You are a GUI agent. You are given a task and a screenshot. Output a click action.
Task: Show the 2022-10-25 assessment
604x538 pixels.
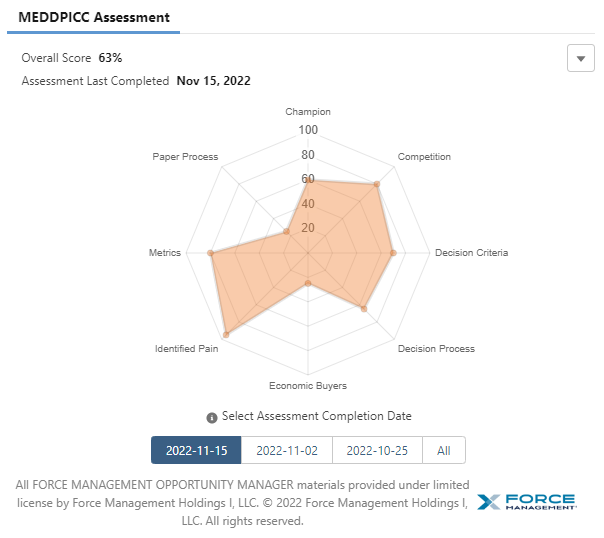(377, 450)
